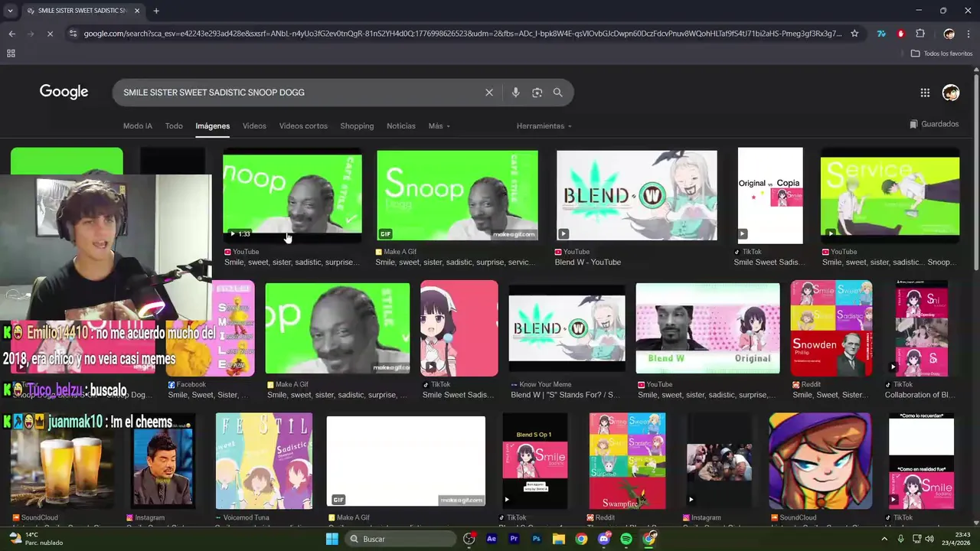Switch to the Todo results tab
This screenshot has width=980, height=551.
pos(174,126)
